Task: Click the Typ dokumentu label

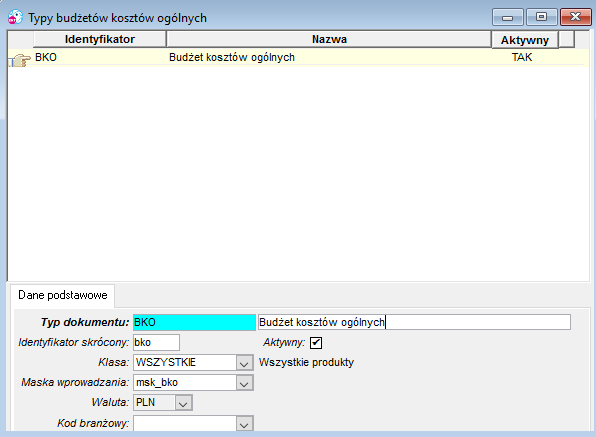Action: coord(85,322)
